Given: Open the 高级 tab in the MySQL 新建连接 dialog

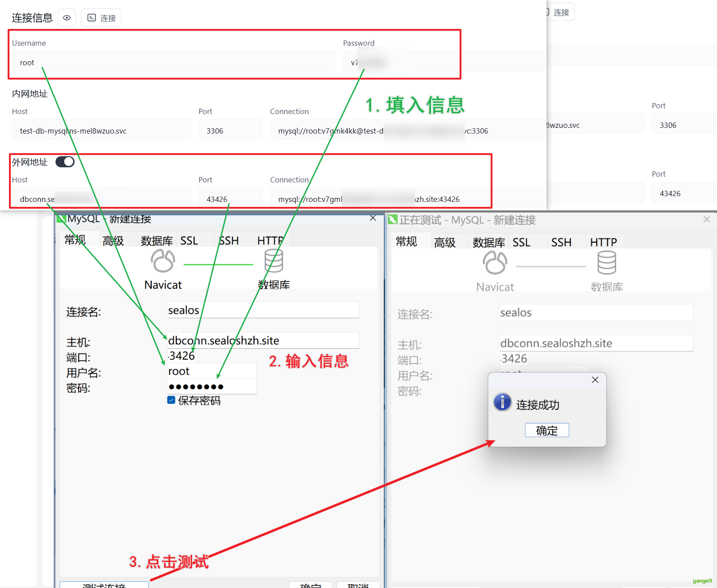Looking at the screenshot, I should pyautogui.click(x=113, y=241).
